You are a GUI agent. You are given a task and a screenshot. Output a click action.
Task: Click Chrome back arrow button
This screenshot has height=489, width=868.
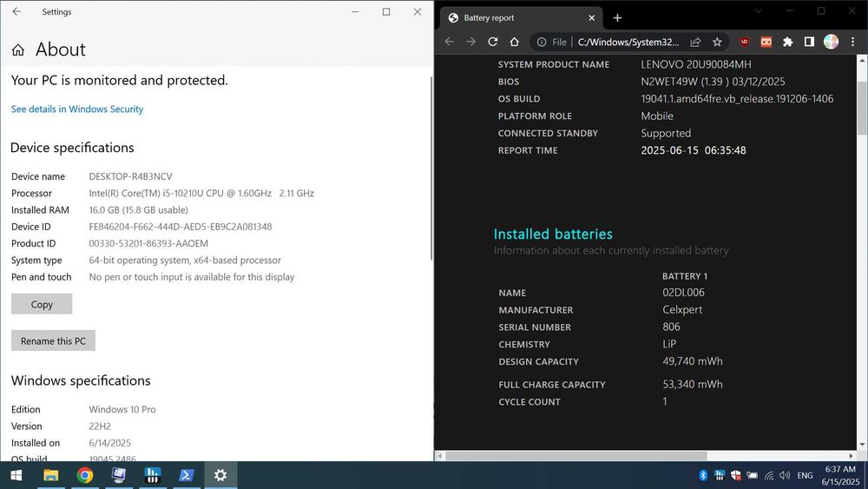tap(449, 42)
